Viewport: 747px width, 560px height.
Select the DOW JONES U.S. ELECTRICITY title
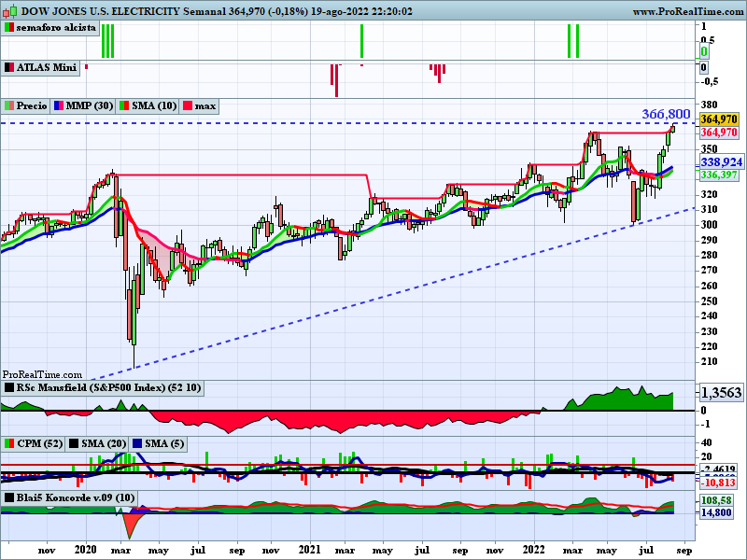(x=101, y=11)
